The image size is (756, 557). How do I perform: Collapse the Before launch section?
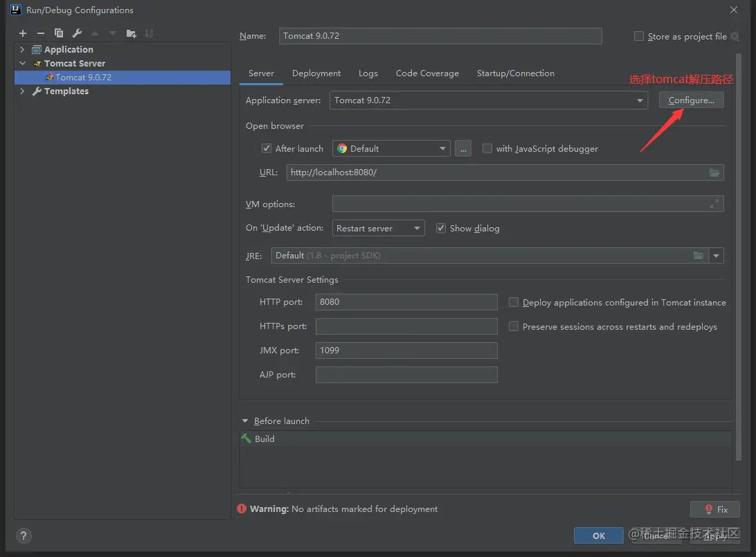[x=245, y=421]
